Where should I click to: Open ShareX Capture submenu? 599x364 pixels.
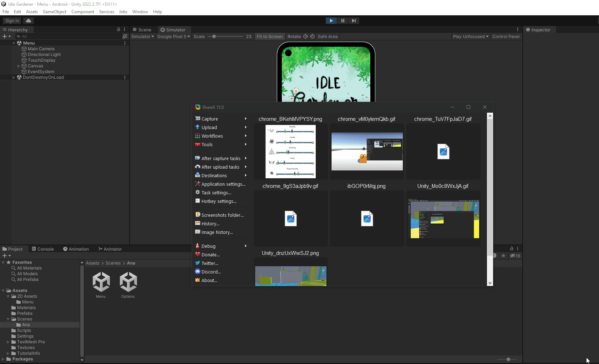pos(221,119)
